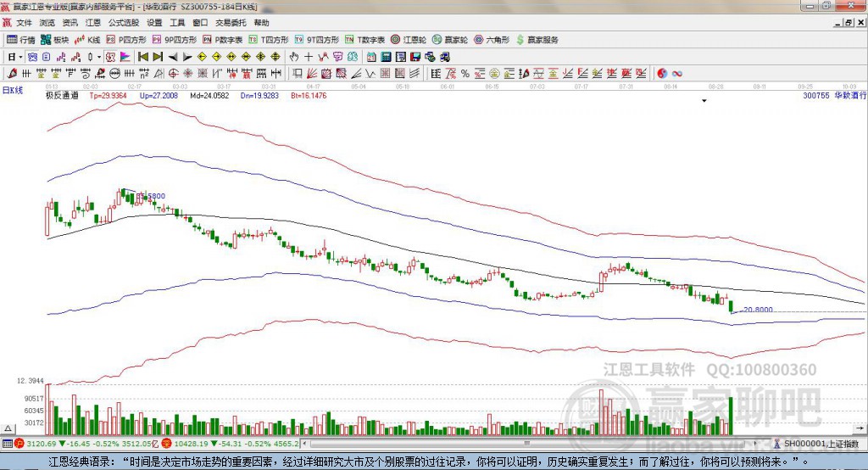This screenshot has height=470, width=868.
Task: Open 赢家服务 with dollar icon
Action: tap(537, 40)
